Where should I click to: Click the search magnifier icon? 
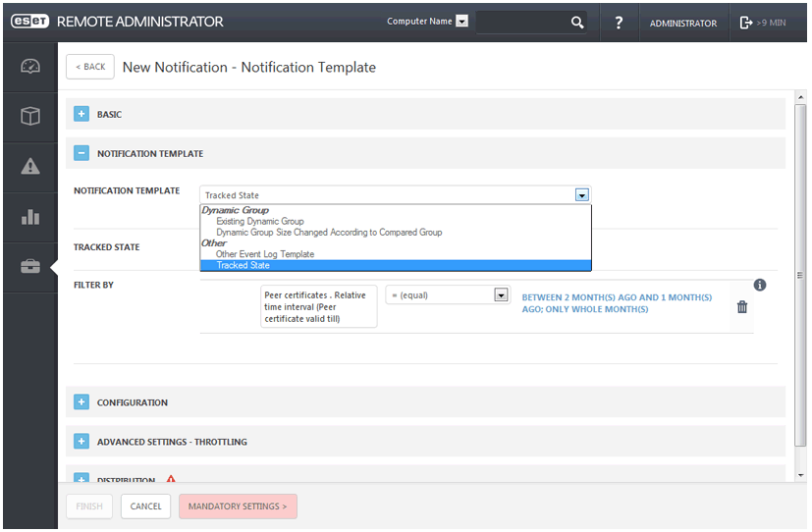pos(577,23)
